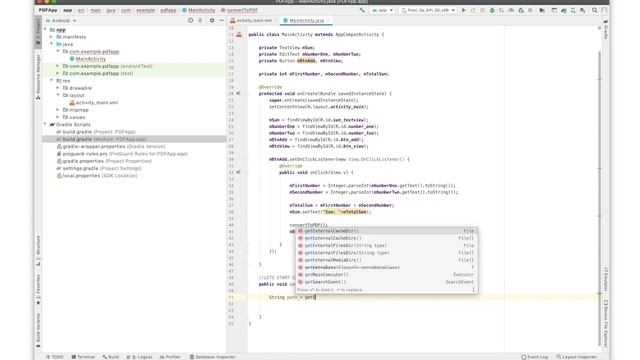Screen dimensions: 640x360
Task: Expand com.example.pdfapp (androidTest) package
Action: coord(58,66)
